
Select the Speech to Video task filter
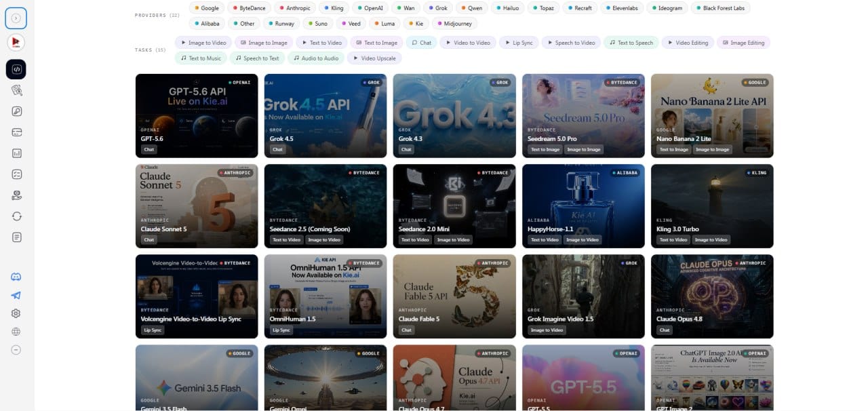tap(571, 43)
